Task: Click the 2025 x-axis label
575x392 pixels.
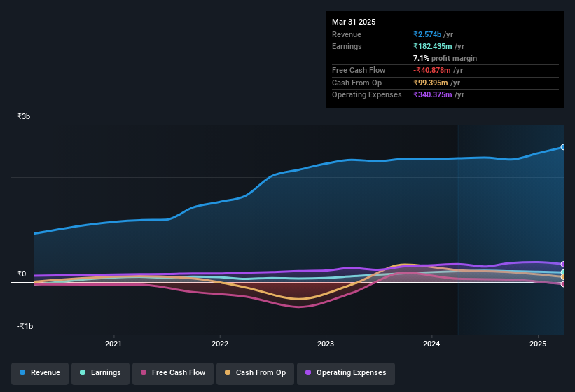Action: pos(538,344)
